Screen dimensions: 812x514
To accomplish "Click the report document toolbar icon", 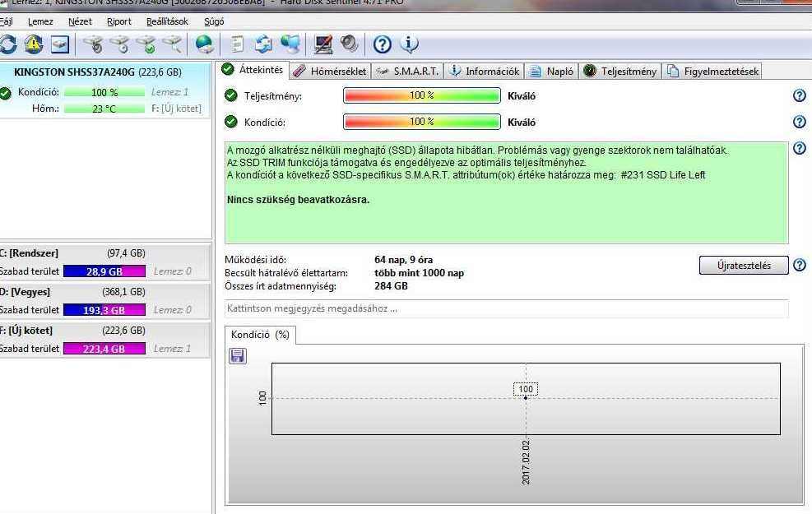I will (x=238, y=44).
